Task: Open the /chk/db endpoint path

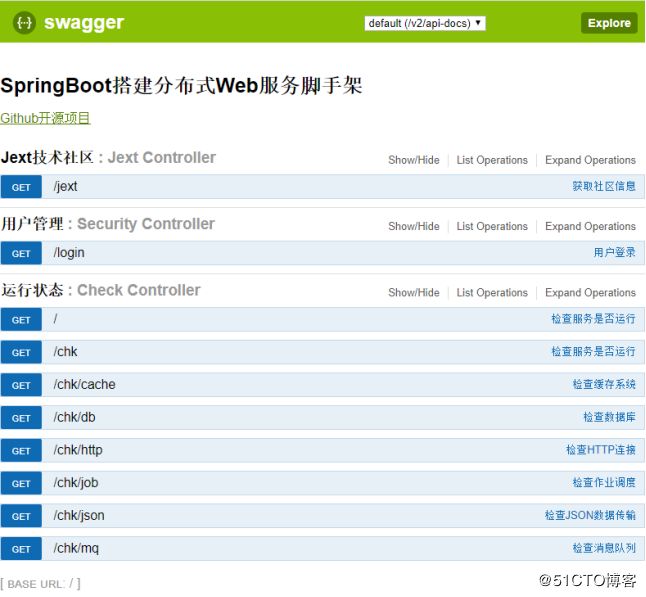Action: coord(74,417)
